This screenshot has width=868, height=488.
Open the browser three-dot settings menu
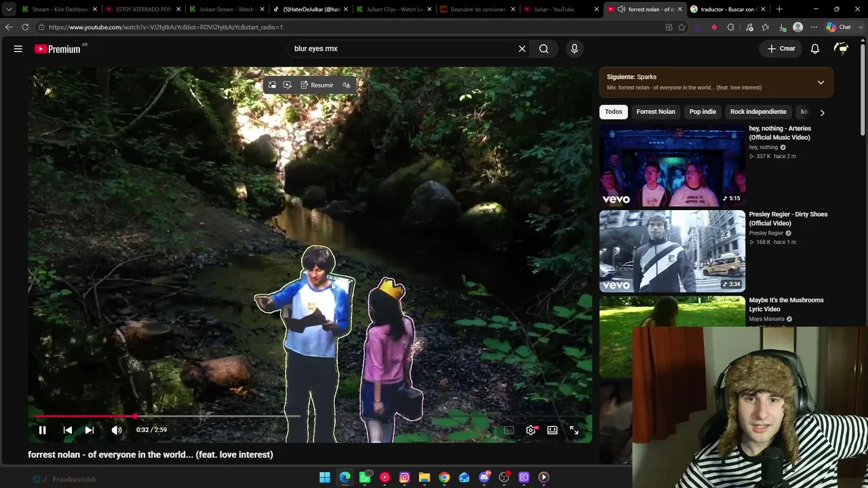click(x=814, y=27)
